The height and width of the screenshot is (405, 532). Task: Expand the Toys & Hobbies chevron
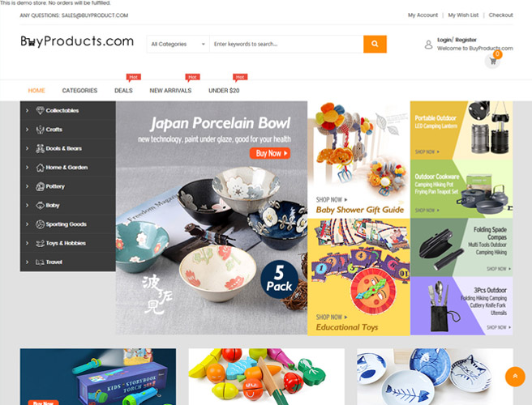click(27, 243)
